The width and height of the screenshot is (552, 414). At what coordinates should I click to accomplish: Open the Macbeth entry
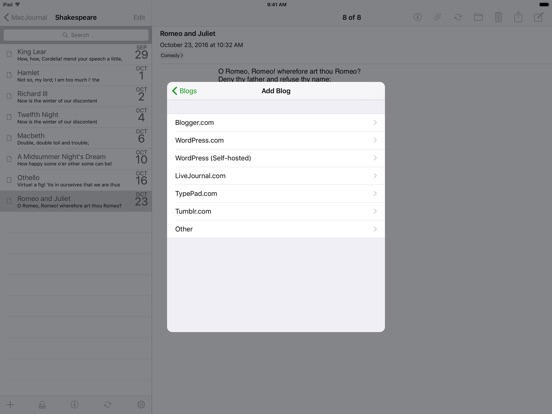click(76, 138)
